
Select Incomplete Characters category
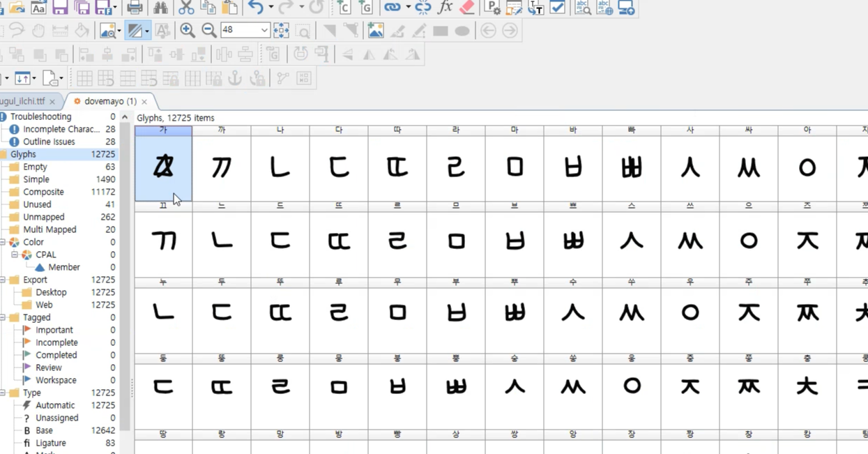click(63, 129)
